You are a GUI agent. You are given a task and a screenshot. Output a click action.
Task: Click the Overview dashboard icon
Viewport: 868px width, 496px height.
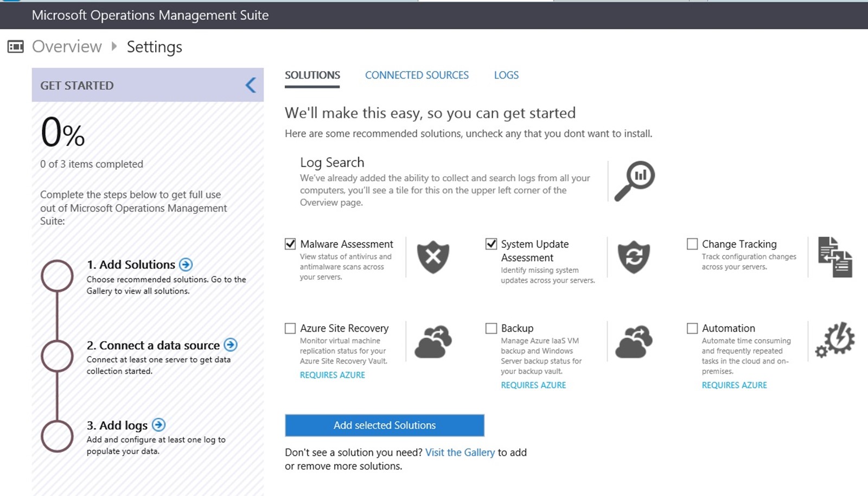click(x=15, y=47)
